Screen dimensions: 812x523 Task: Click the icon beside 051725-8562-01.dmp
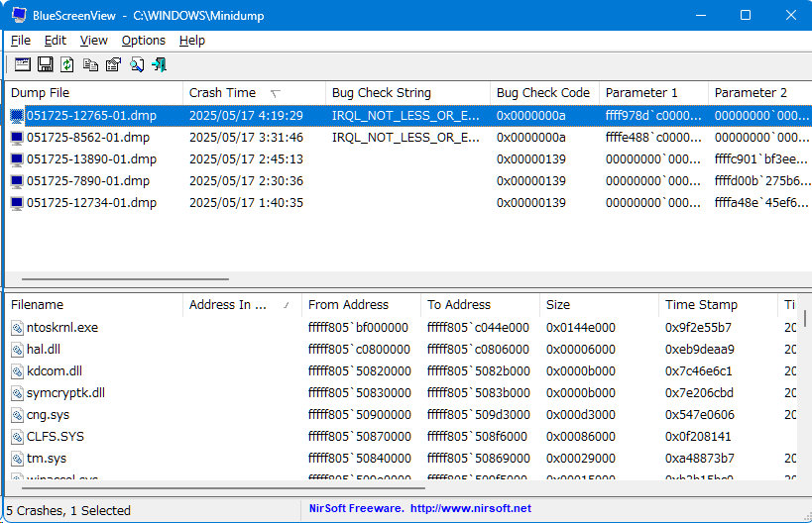click(17, 138)
